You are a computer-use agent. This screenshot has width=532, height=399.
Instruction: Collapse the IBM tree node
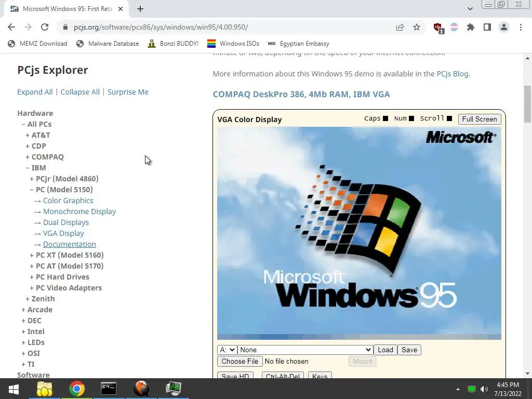tap(36, 168)
